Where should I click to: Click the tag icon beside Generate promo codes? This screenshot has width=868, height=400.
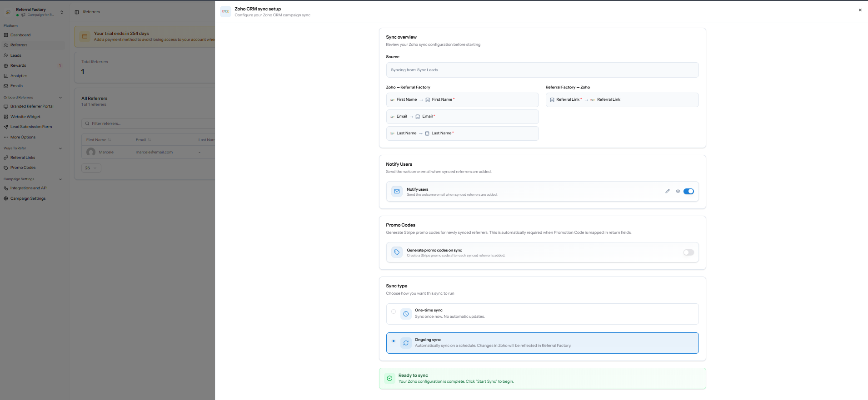click(397, 252)
